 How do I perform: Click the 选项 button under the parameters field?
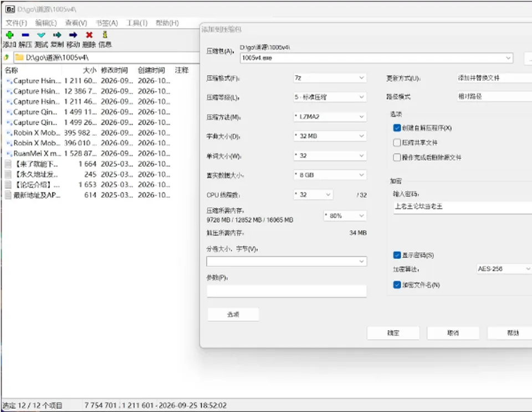tap(233, 314)
